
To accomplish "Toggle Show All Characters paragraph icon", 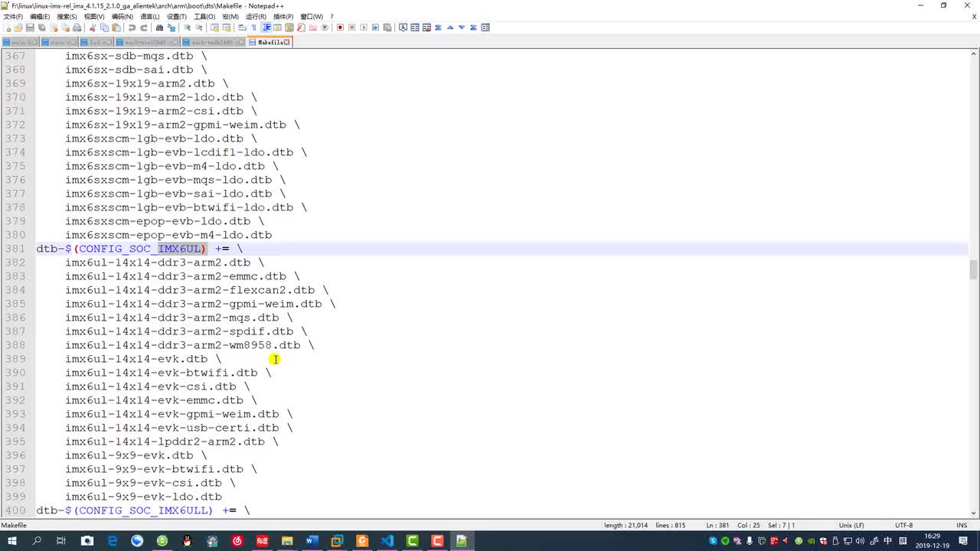I will pos(253,28).
